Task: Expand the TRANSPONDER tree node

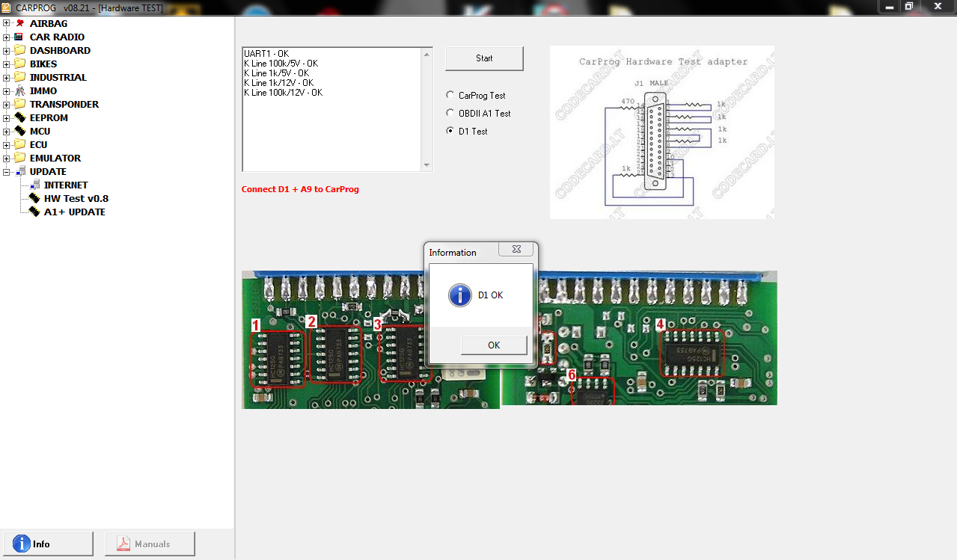Action: pyautogui.click(x=7, y=104)
